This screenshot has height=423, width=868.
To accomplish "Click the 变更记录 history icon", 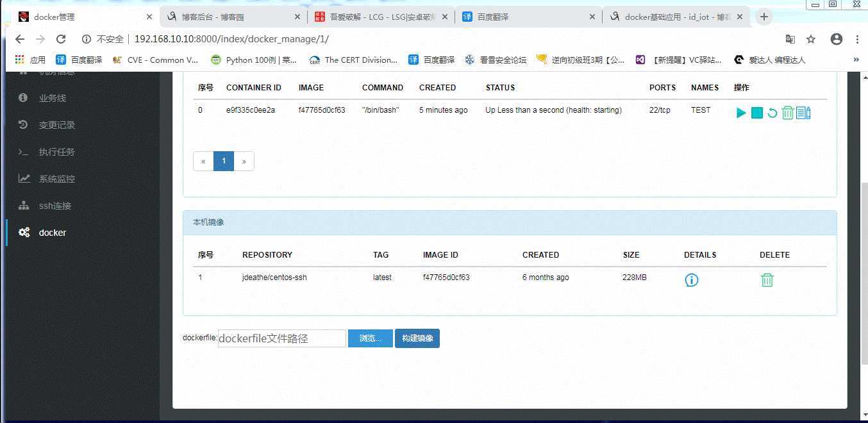I will tap(23, 125).
